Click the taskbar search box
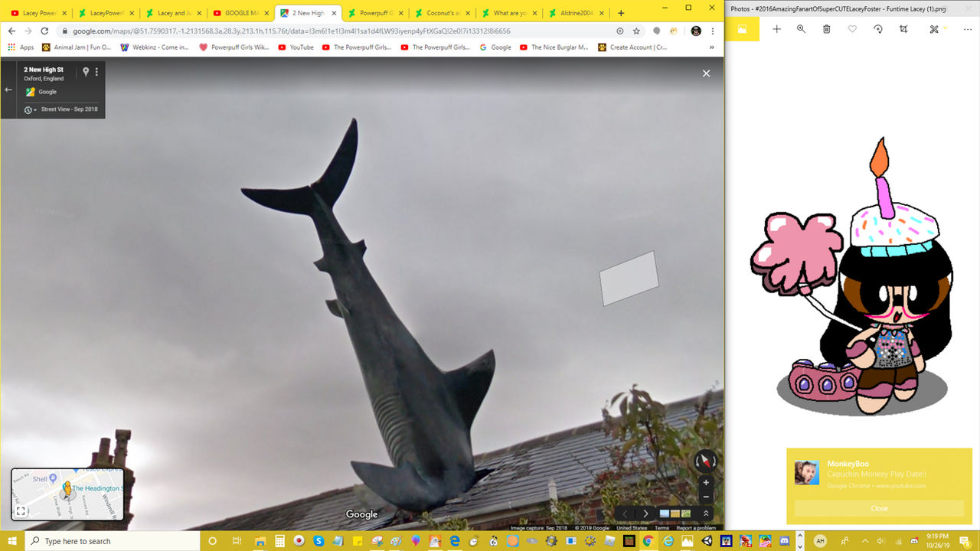Screen dimensions: 980x551 coord(112,541)
